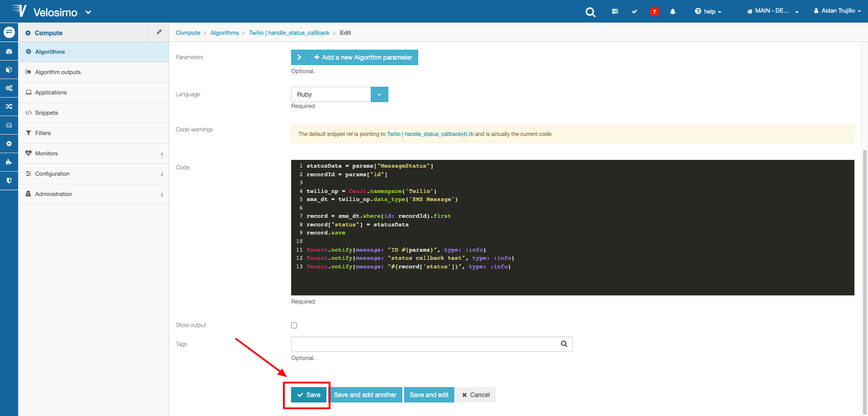The image size is (868, 416).
Task: Click the Monitors heartbeat icon
Action: click(x=28, y=153)
